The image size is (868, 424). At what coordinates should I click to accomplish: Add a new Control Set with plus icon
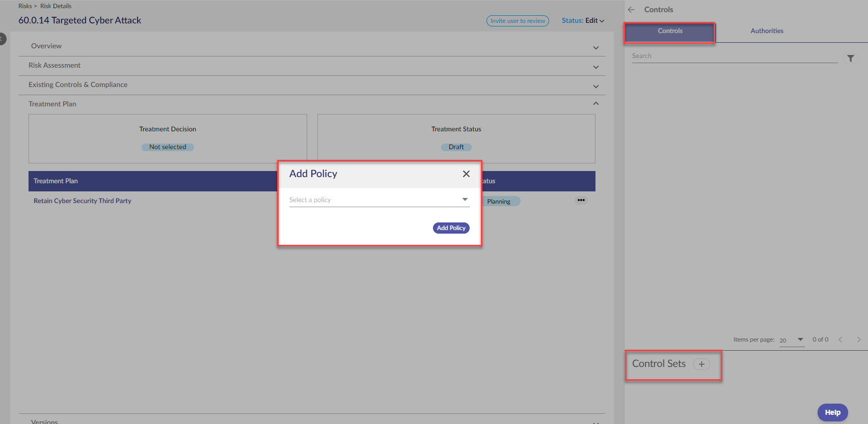pyautogui.click(x=701, y=364)
